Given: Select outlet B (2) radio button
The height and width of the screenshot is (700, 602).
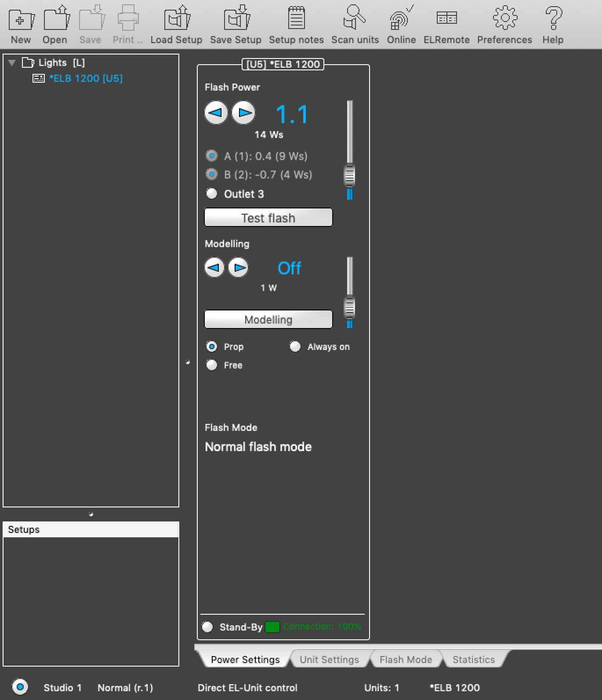Looking at the screenshot, I should click(x=212, y=174).
